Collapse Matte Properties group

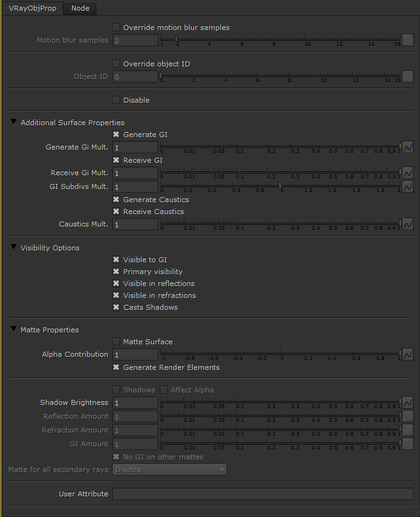coord(14,329)
